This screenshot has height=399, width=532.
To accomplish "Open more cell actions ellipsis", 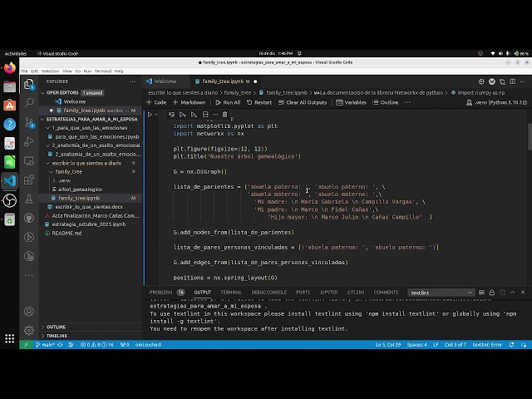I will pos(215,115).
